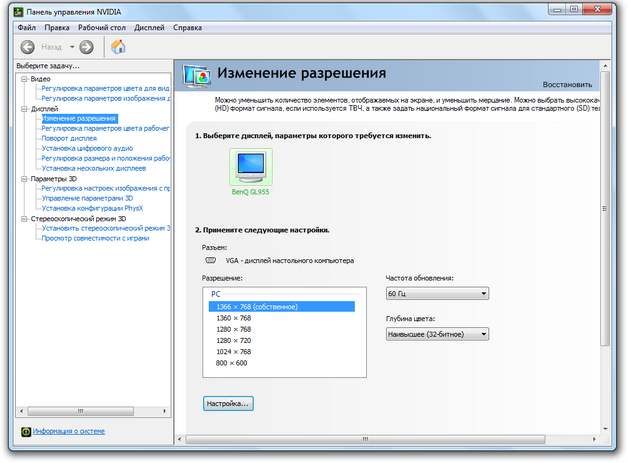Select the 1280 × 720 resolution

pyautogui.click(x=233, y=340)
